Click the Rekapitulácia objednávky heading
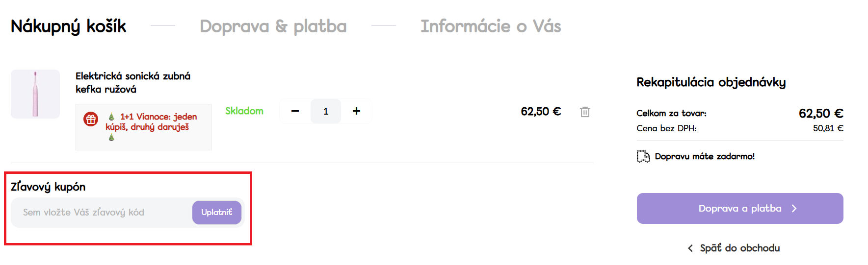The image size is (868, 265). coord(711,82)
